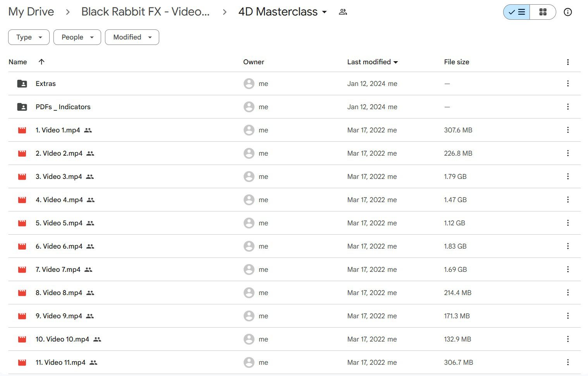Click the Jan 12, 2024 date for Extras

pyautogui.click(x=366, y=84)
